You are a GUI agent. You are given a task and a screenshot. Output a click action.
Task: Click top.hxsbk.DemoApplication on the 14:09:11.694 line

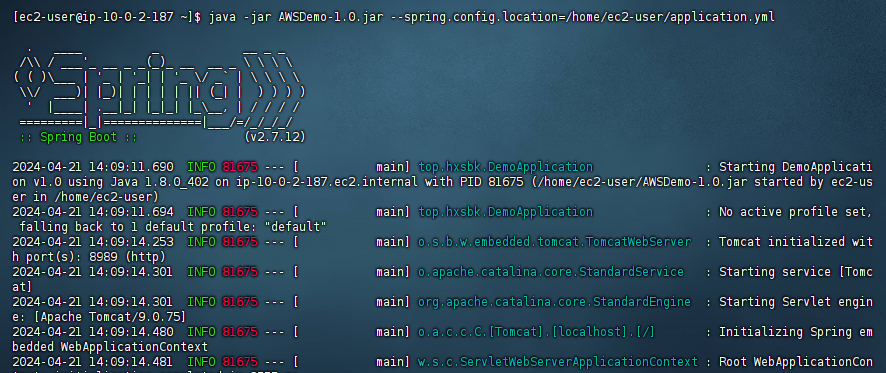click(506, 212)
